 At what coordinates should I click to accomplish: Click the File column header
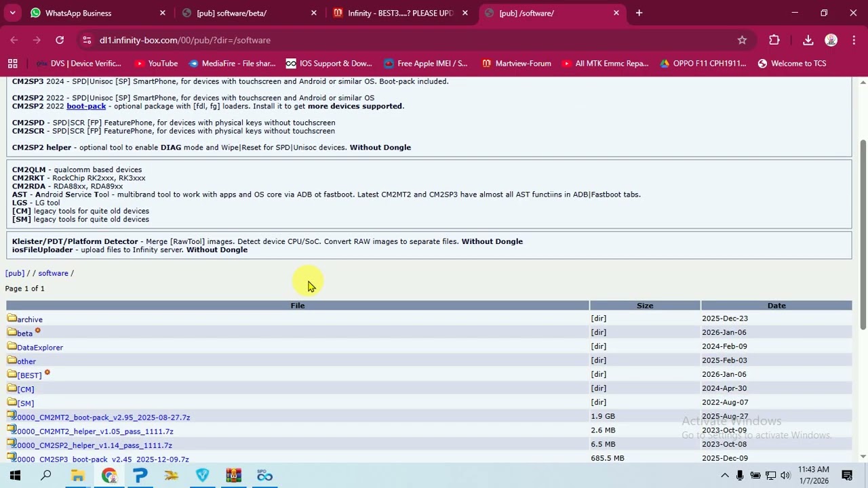298,306
